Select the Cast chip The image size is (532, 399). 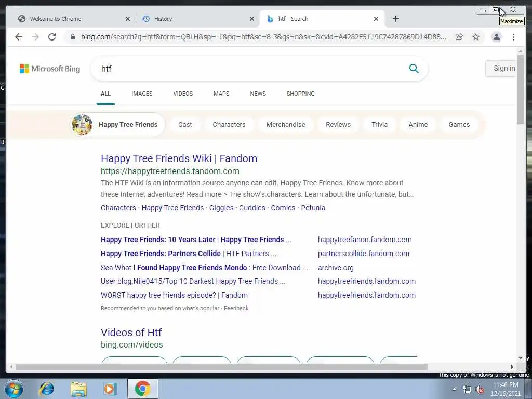[185, 125]
